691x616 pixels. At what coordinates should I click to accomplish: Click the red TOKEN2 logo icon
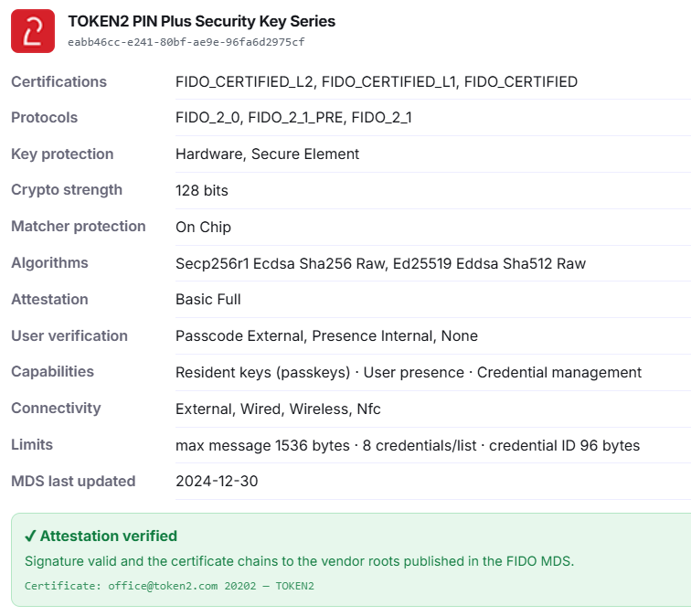(33, 31)
